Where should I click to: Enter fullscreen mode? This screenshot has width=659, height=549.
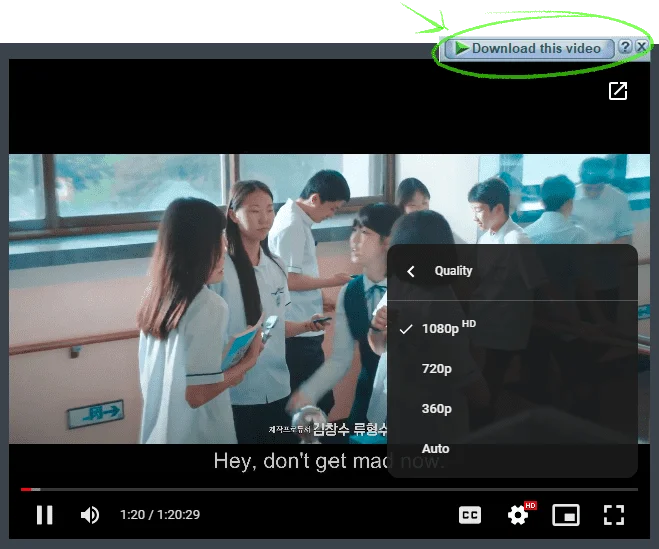[614, 515]
